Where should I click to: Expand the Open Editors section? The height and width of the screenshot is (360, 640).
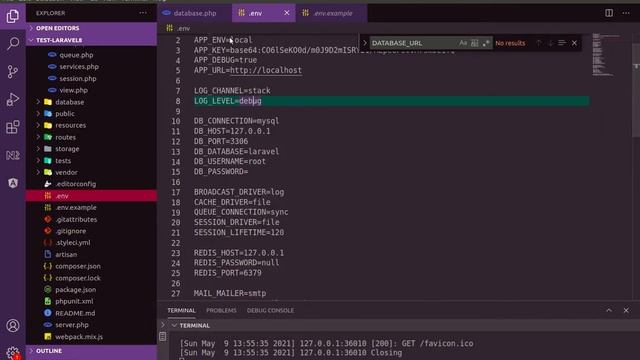(91, 28)
